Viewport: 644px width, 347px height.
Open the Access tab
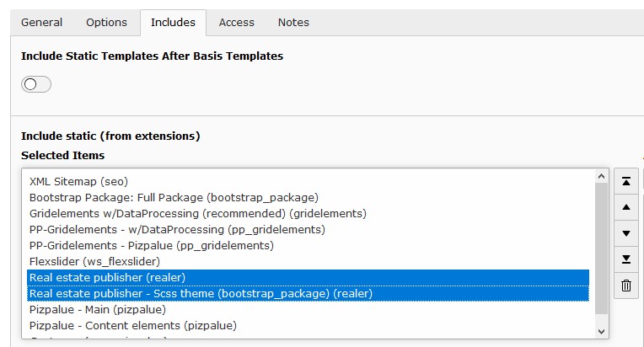point(237,22)
